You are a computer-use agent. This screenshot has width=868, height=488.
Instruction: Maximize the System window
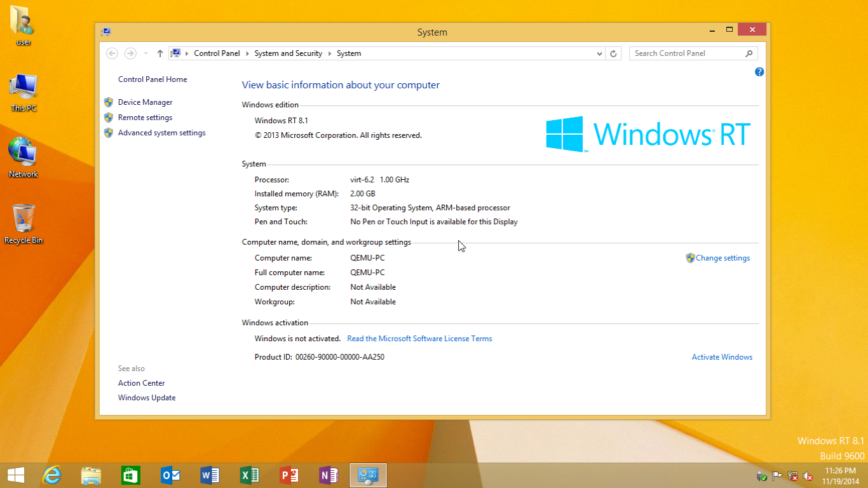(729, 30)
